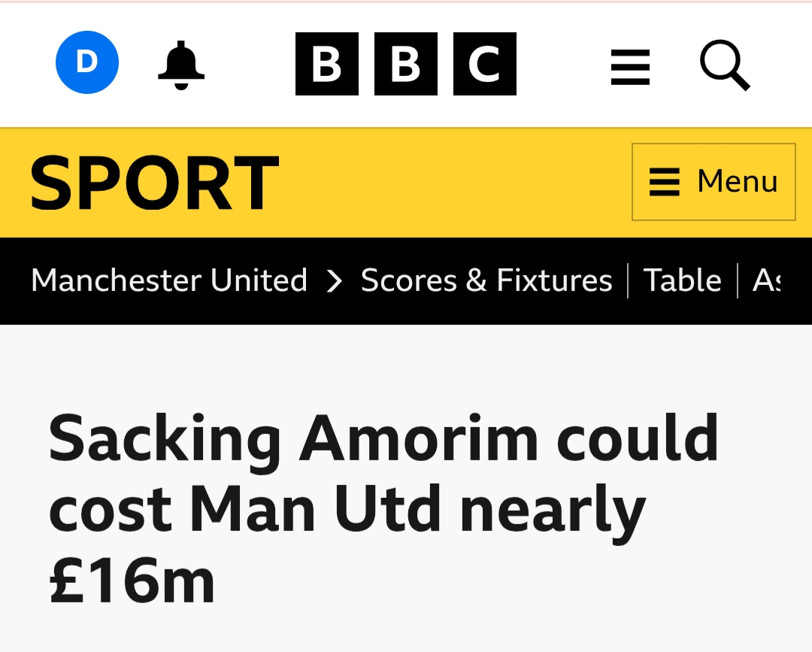Click the yellow Sport banner blank area

(x=451, y=183)
